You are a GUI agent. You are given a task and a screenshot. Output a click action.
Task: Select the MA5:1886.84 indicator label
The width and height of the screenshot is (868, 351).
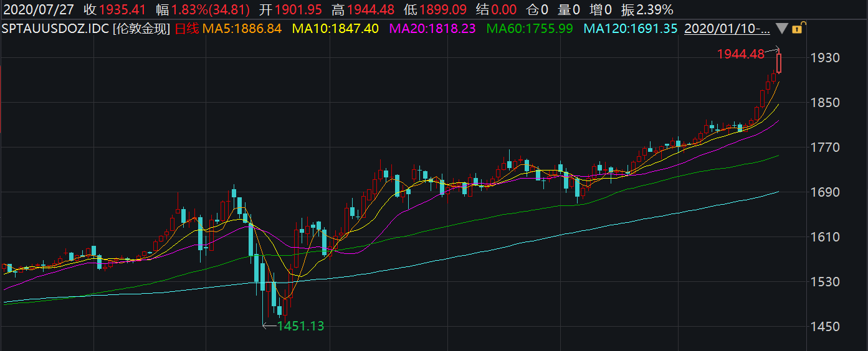pyautogui.click(x=242, y=29)
